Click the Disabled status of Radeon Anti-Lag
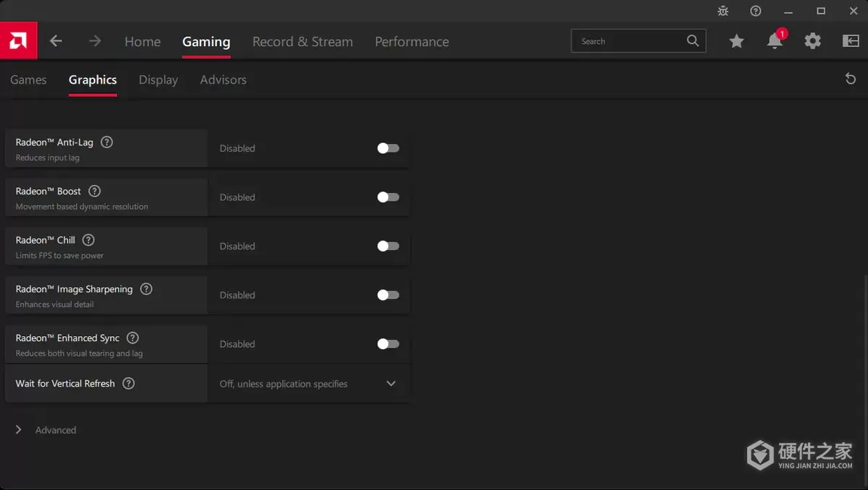868x490 pixels. 237,148
